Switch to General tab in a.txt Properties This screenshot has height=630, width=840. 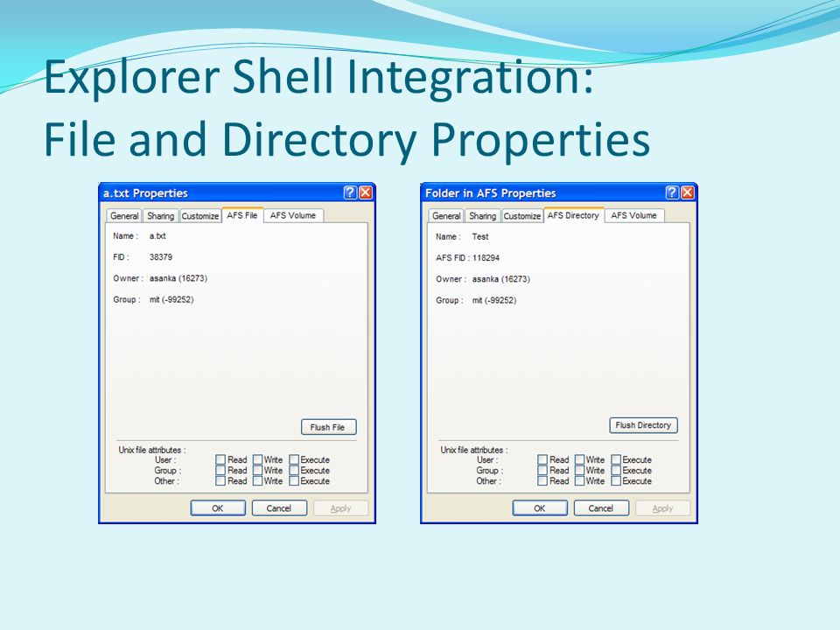124,216
